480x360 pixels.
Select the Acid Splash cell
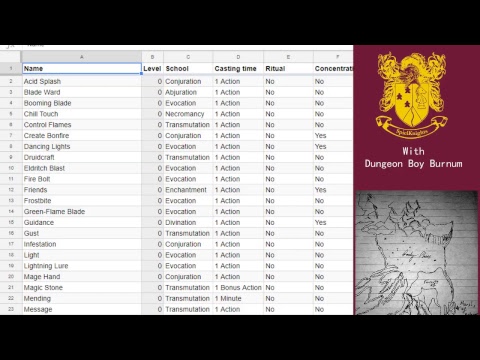(82, 81)
